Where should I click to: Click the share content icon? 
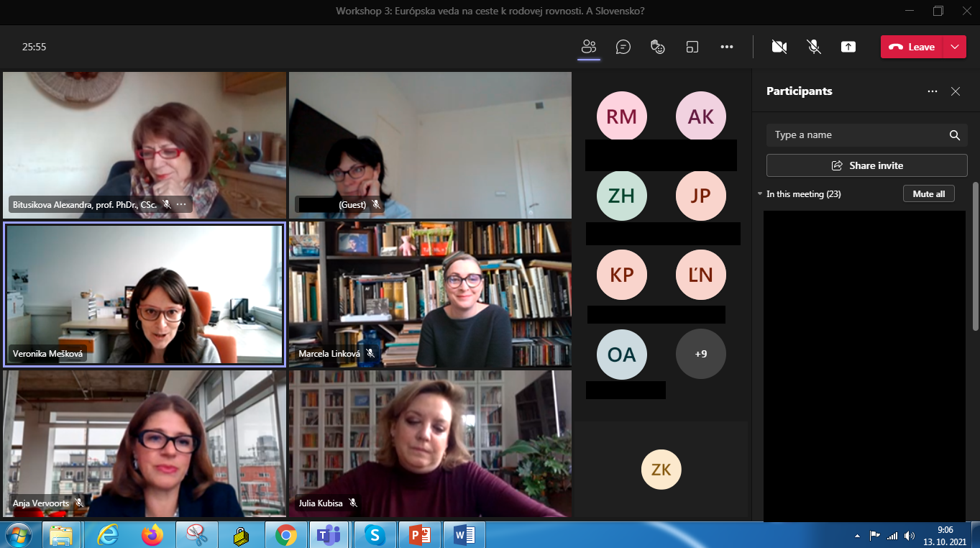(x=848, y=47)
